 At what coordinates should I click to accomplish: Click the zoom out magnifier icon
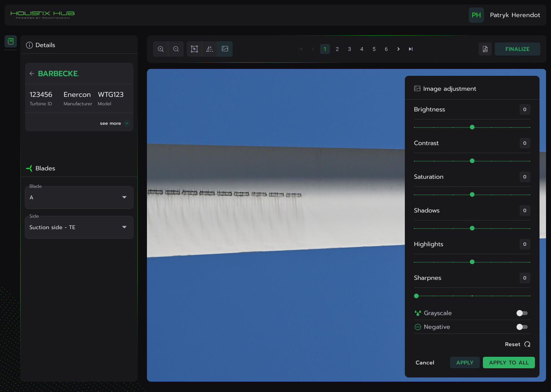(x=176, y=49)
